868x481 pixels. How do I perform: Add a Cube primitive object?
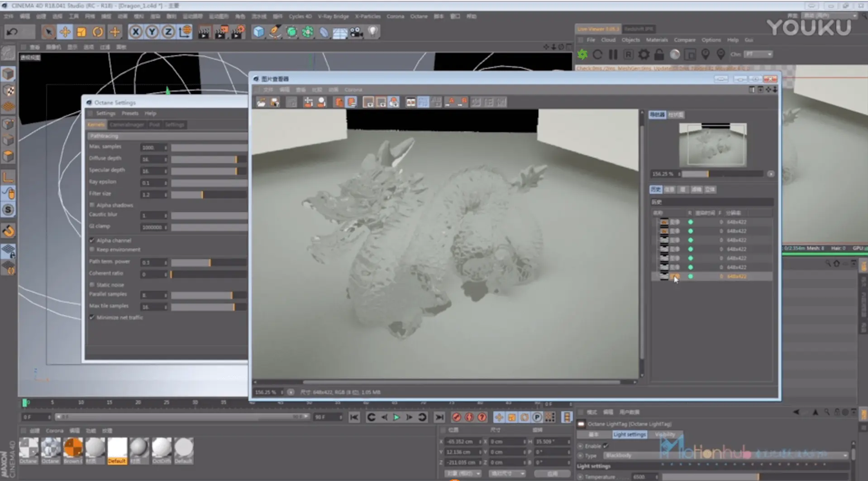(x=258, y=32)
